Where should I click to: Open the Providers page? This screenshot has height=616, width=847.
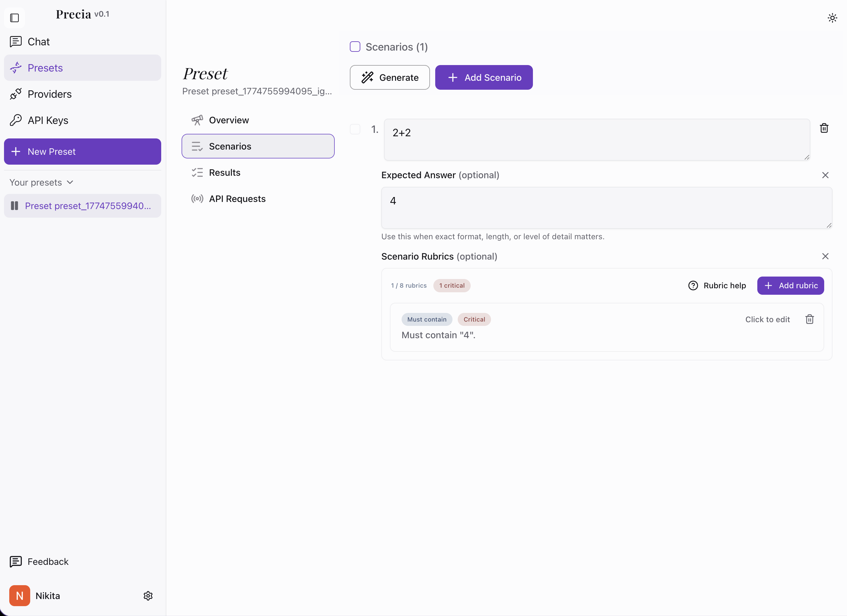[49, 94]
